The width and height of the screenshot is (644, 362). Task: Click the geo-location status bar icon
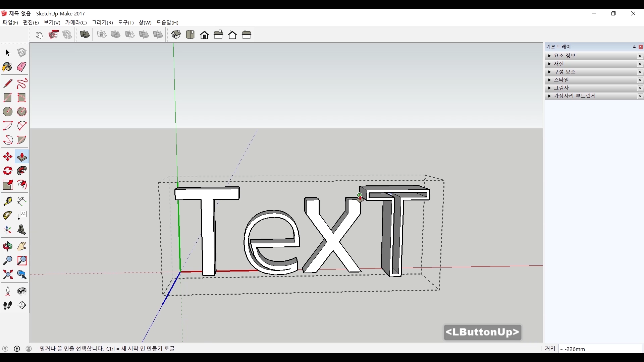coord(5,349)
